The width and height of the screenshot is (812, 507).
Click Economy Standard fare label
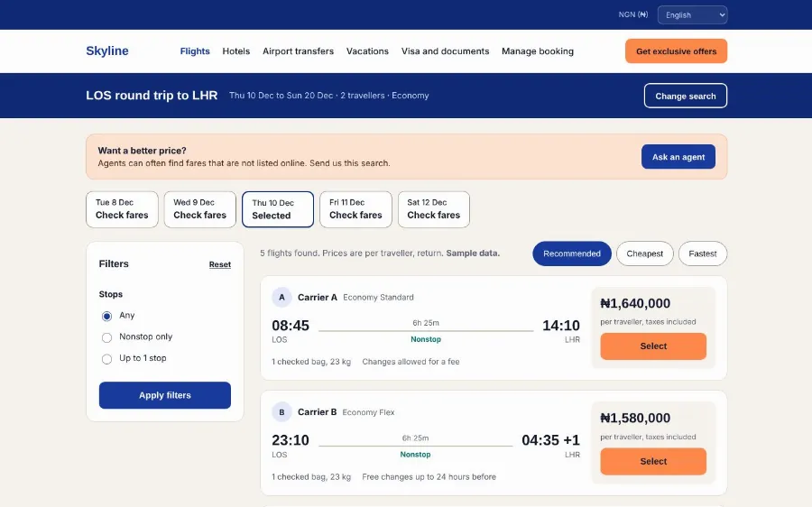379,298
